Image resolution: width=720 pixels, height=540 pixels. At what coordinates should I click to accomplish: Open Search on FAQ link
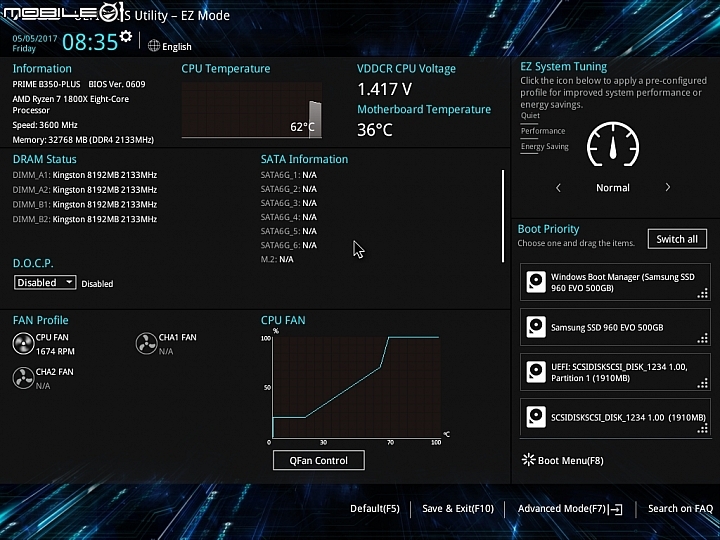(x=681, y=508)
